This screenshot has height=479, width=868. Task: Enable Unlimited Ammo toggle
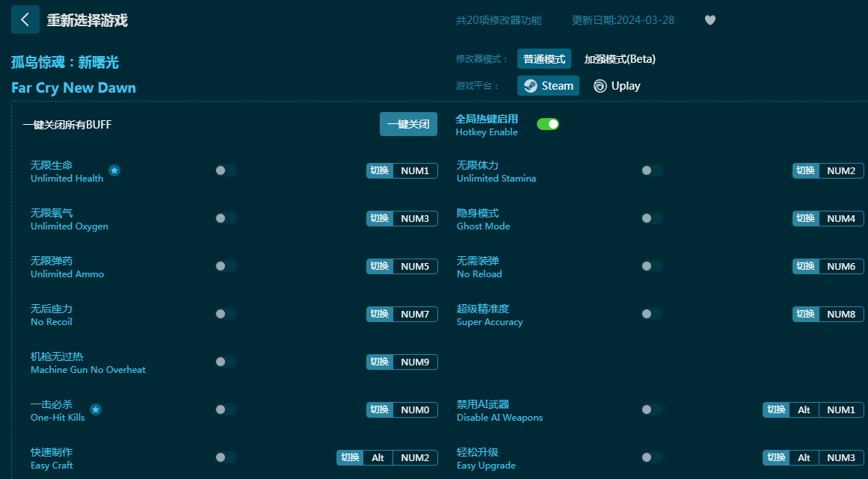[x=226, y=266]
